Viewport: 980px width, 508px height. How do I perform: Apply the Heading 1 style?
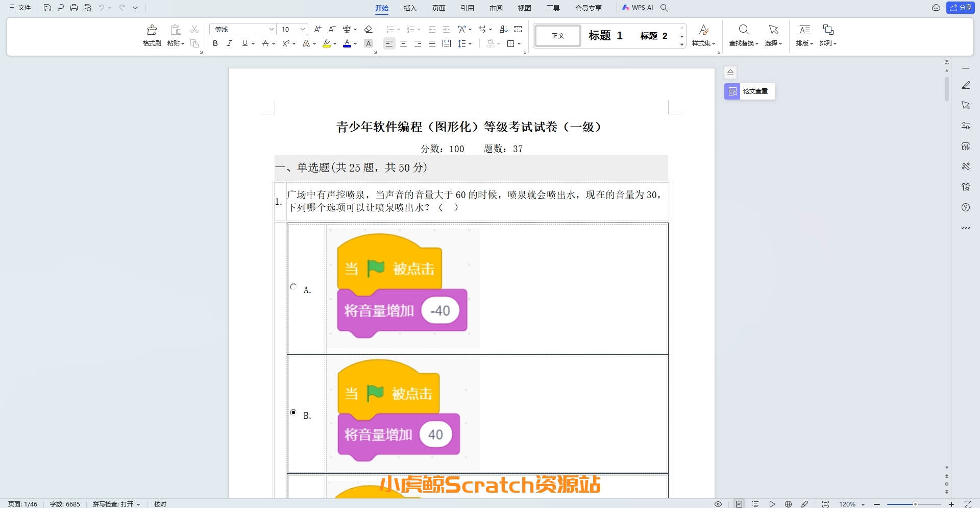pos(605,36)
